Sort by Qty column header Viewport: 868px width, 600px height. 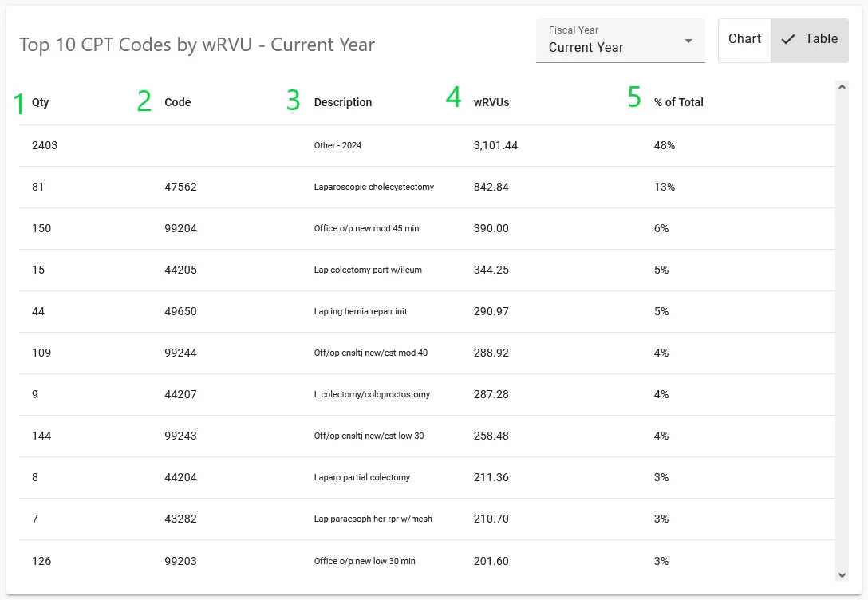[x=41, y=102]
